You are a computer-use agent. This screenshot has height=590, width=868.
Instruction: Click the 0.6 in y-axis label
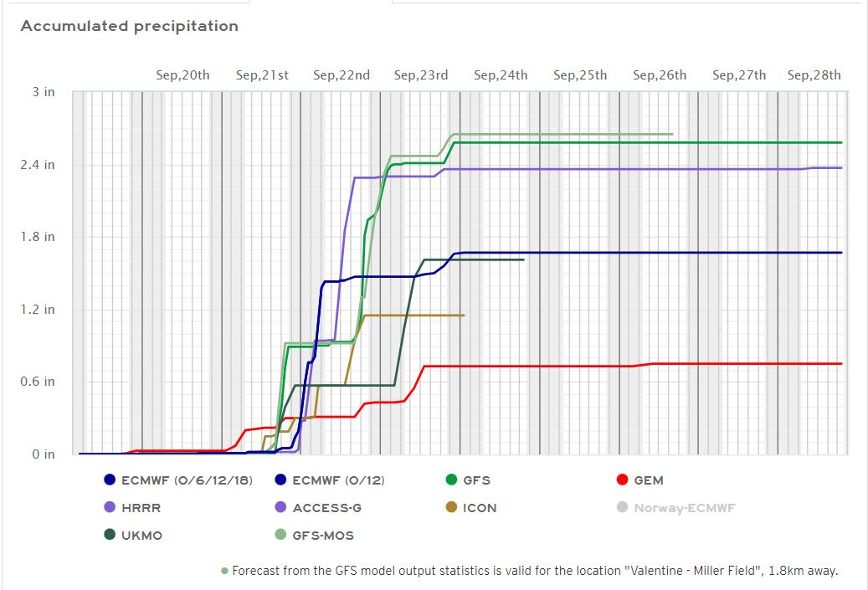coord(39,382)
